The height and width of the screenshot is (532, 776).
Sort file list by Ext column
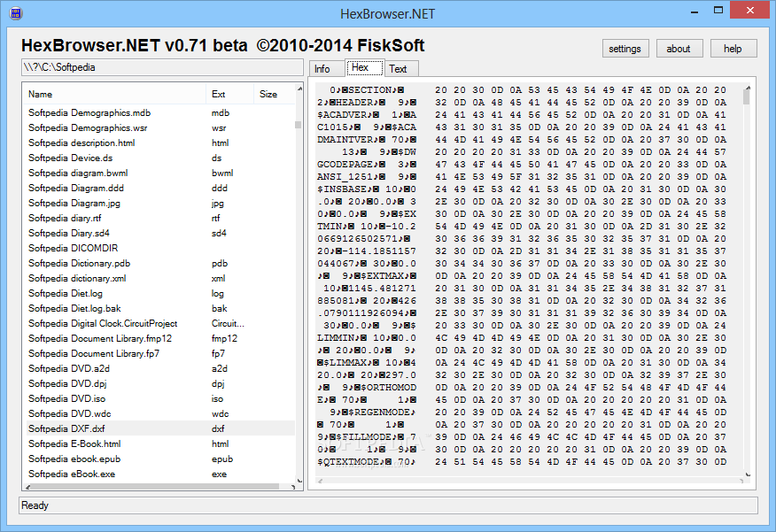229,94
